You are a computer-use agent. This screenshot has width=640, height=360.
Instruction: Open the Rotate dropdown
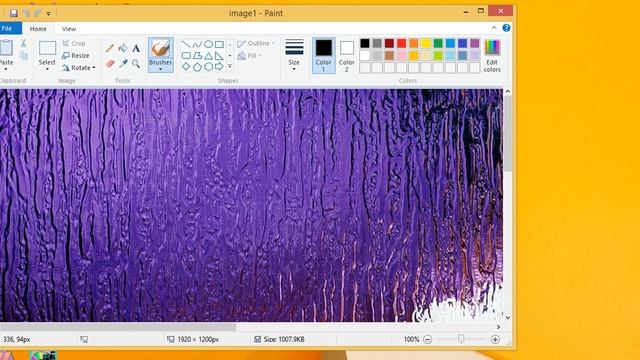coord(79,68)
